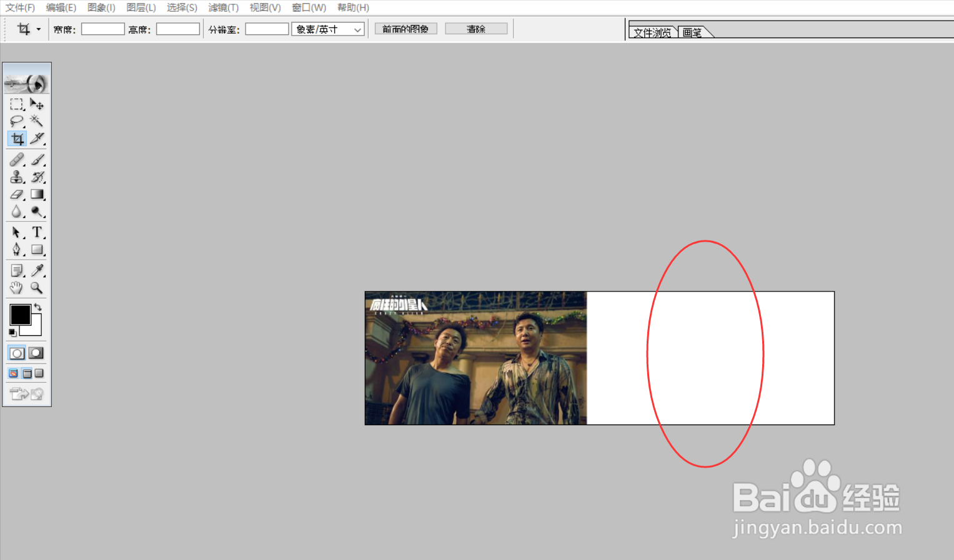Choose Standard Screen mode

(x=14, y=373)
